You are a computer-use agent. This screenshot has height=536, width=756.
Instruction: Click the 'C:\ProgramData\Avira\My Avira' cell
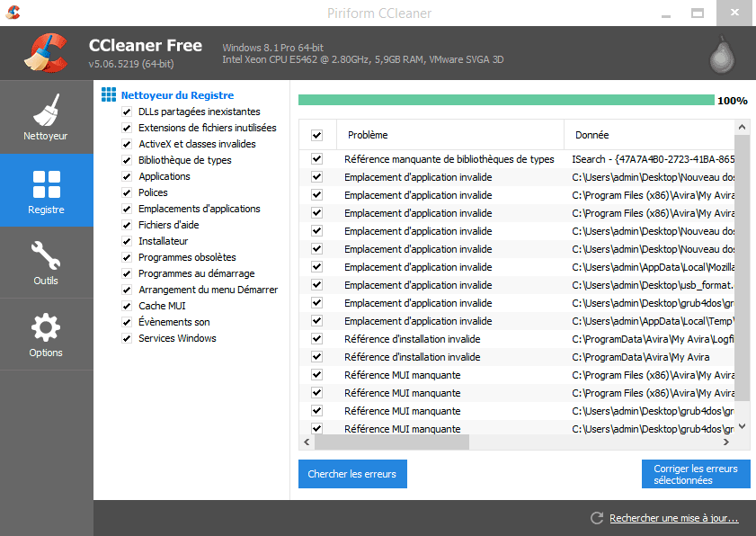[641, 358]
